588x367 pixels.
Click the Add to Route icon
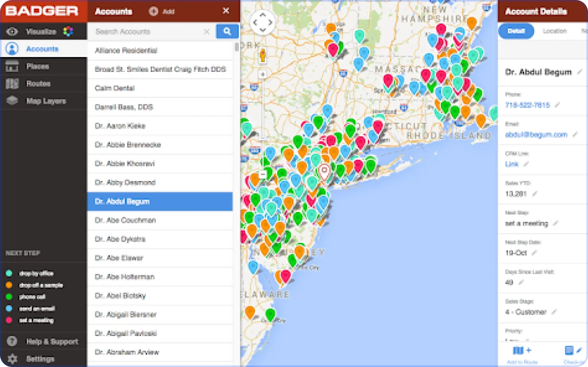point(522,350)
